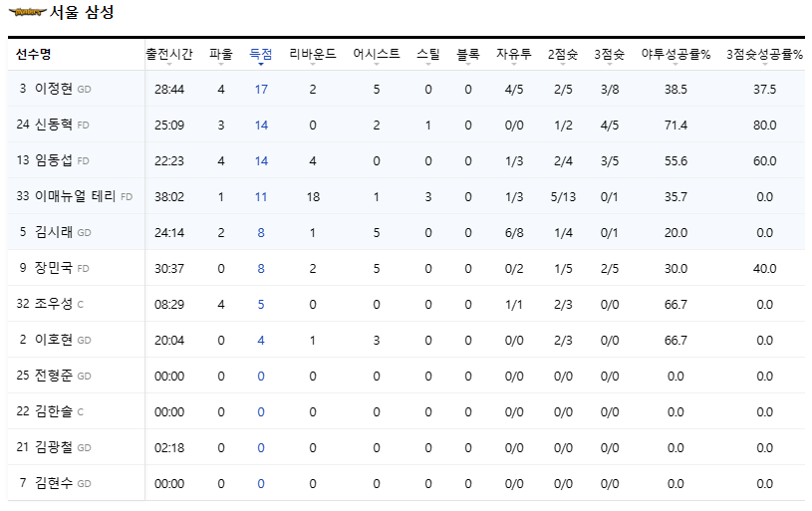812x511 pixels.
Task: Click playing time 30:37
Action: click(x=169, y=268)
